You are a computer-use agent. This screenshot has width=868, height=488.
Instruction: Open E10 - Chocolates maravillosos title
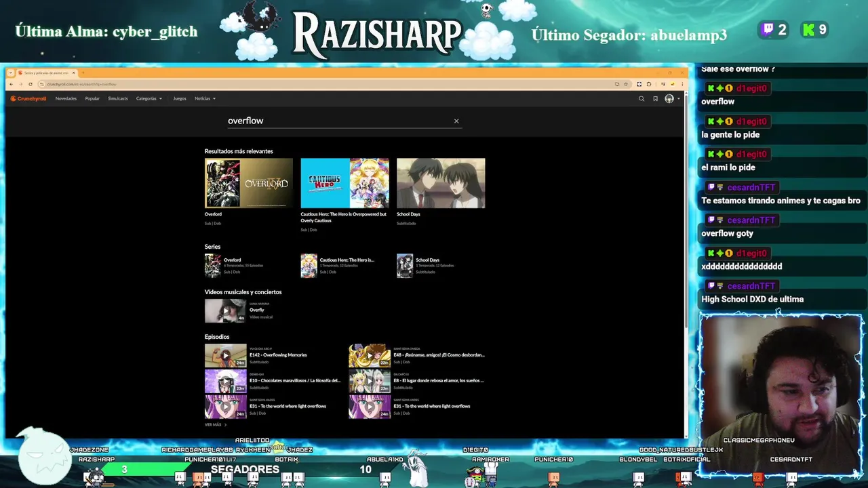pyautogui.click(x=295, y=381)
